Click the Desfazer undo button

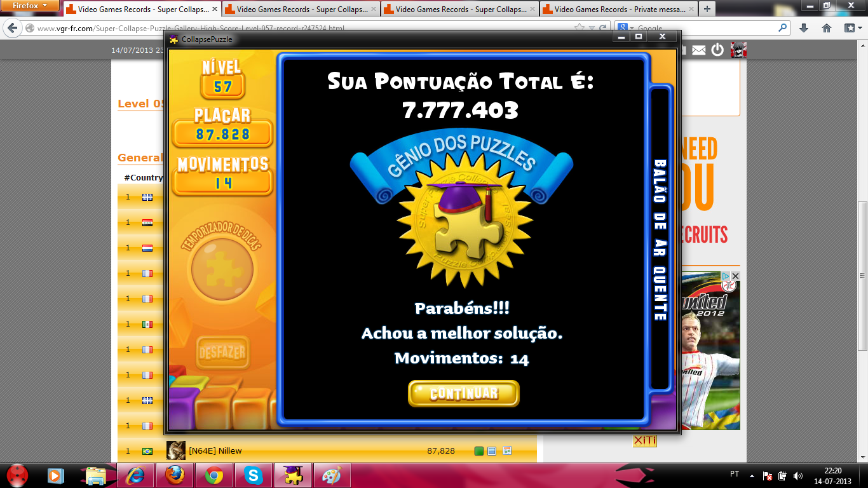click(x=222, y=353)
